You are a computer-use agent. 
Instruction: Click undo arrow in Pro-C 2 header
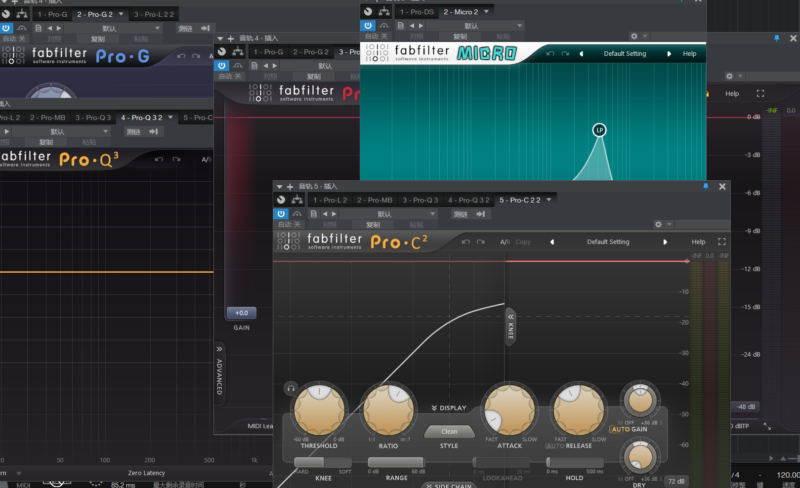(x=465, y=242)
